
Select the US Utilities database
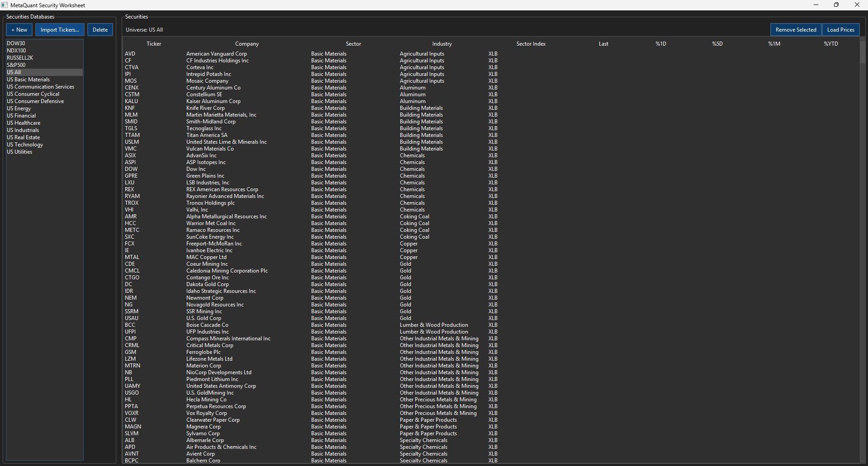pos(44,152)
